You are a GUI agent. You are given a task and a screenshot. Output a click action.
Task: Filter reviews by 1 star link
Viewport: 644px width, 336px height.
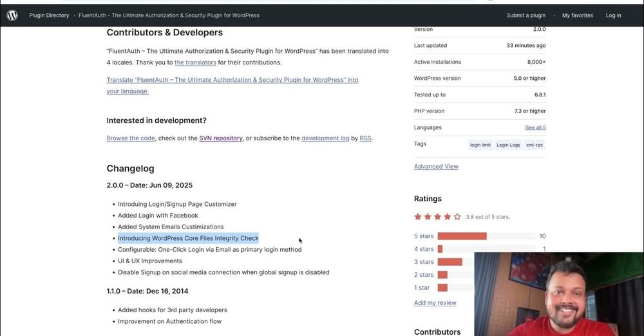coord(422,288)
